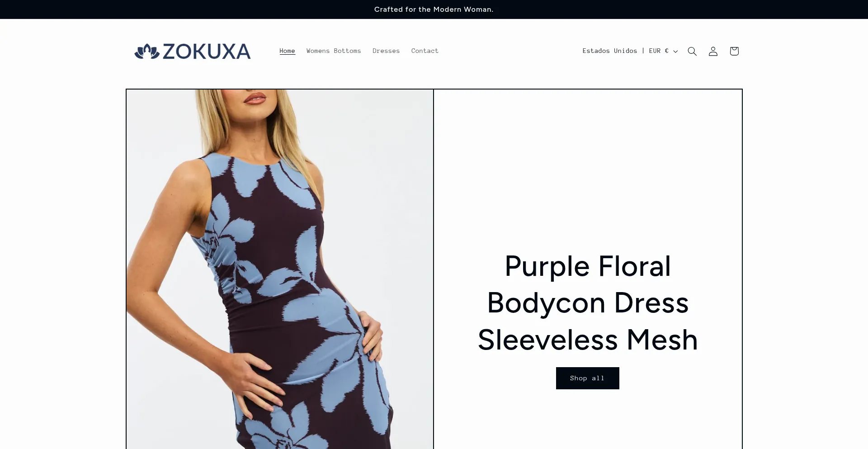
Task: Click the word Sleeveless Mesh in heading
Action: click(x=588, y=340)
